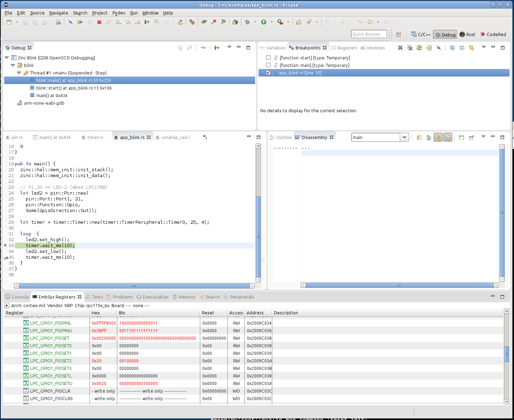Click the Debug perspective button
The width and height of the screenshot is (514, 420).
coord(445,34)
